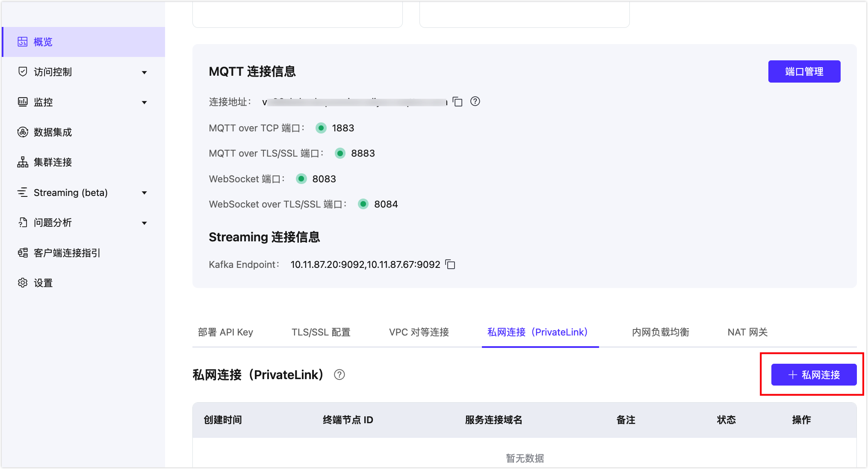The width and height of the screenshot is (868, 469).
Task: Open the 集群连接 menu item
Action: tap(84, 162)
